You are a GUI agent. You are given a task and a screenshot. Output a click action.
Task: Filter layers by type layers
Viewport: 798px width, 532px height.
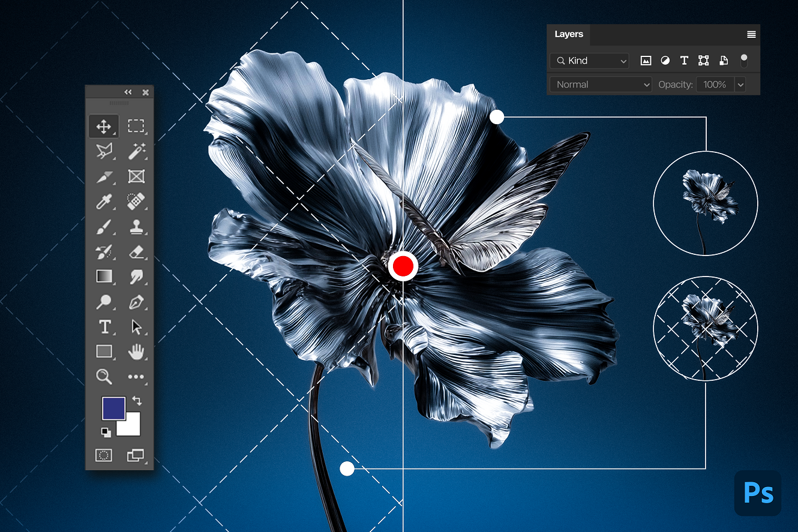point(684,61)
